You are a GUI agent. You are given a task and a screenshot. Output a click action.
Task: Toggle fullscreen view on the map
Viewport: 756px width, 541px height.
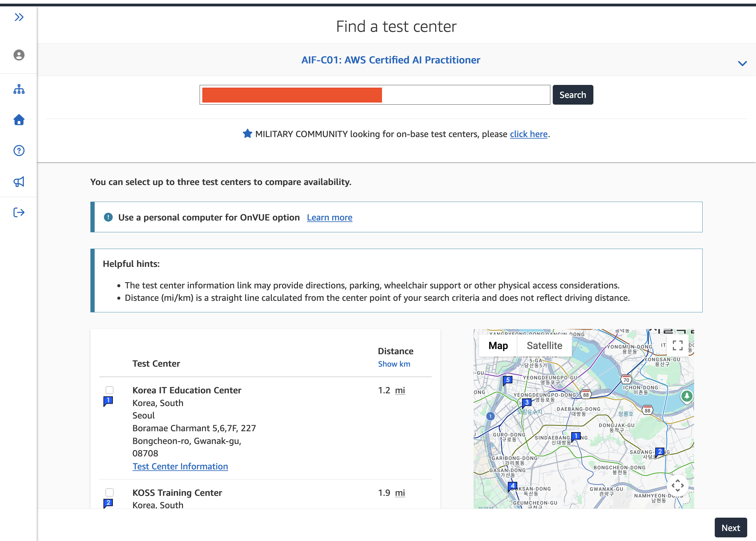click(677, 345)
